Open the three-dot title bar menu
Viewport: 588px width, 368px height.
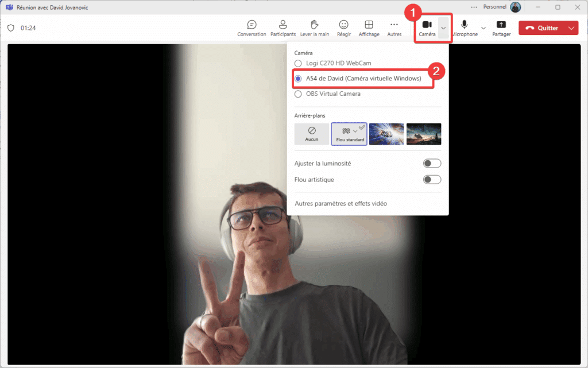474,7
